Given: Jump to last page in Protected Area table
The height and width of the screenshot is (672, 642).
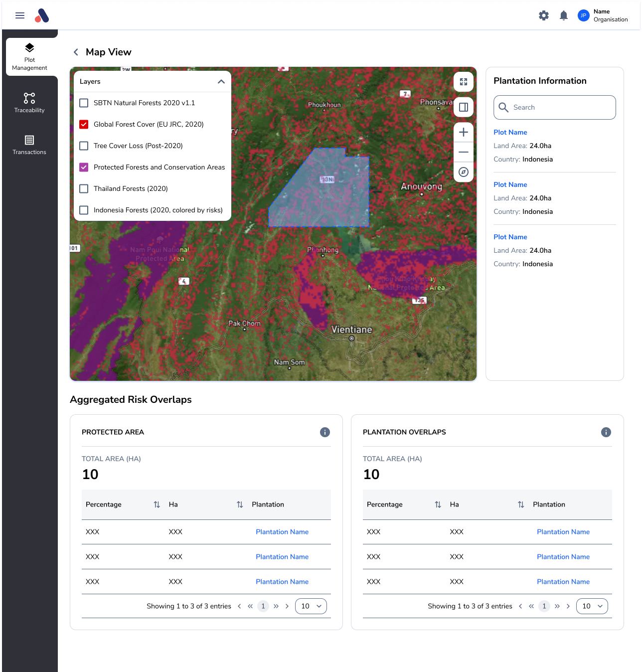Looking at the screenshot, I should (x=276, y=606).
